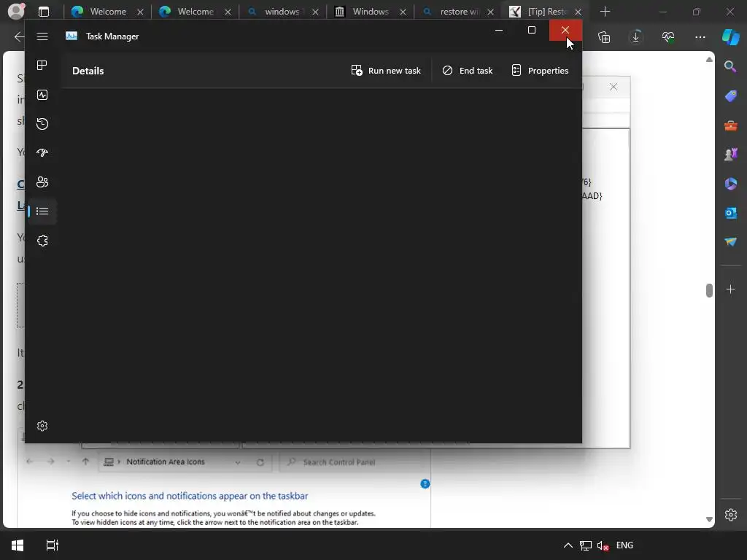747x560 pixels.
Task: Open Edge sidebar settings gear
Action: [x=731, y=515]
